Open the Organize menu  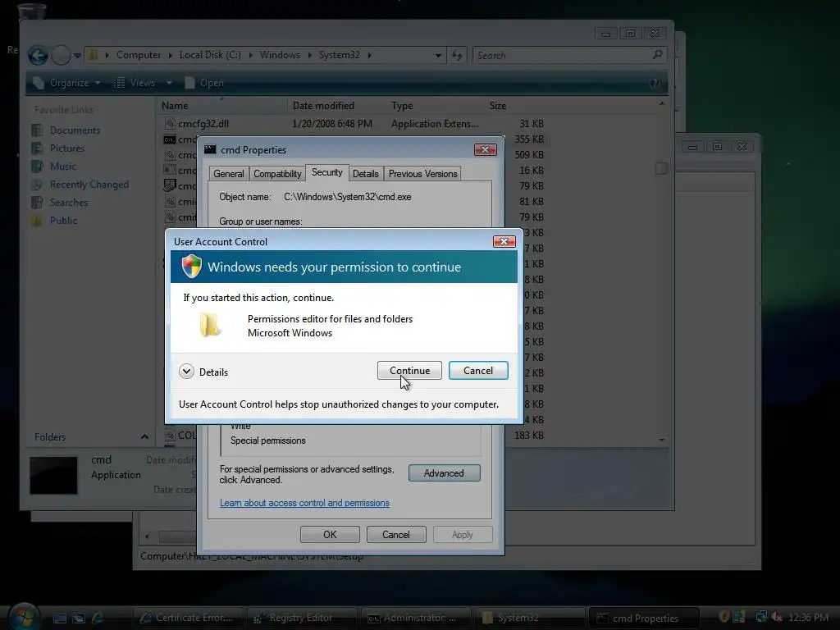(x=67, y=83)
